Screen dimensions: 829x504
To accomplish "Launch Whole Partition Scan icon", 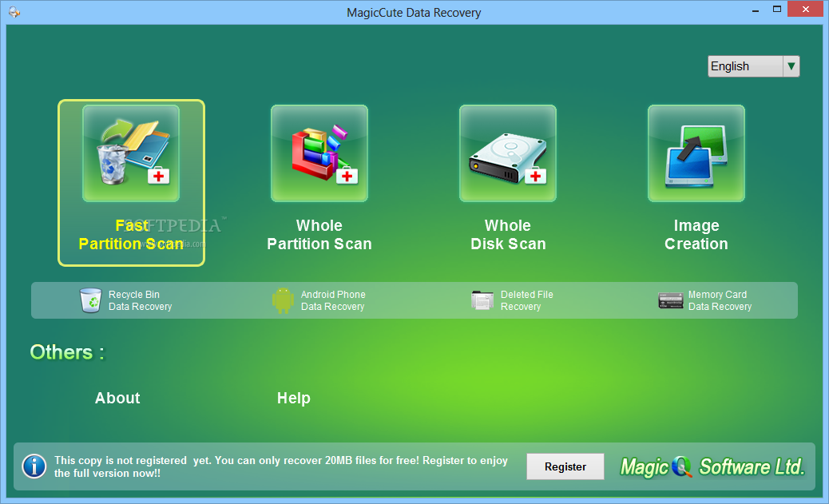I will click(x=319, y=153).
